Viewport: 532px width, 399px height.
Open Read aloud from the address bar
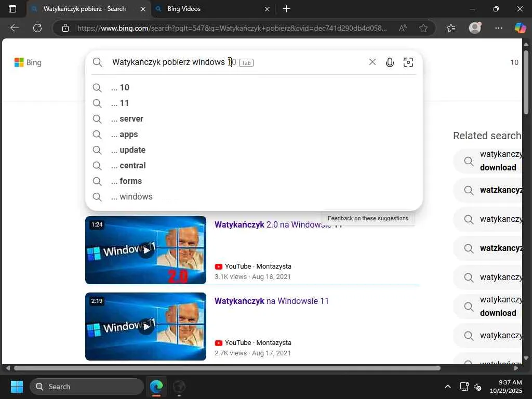403,28
